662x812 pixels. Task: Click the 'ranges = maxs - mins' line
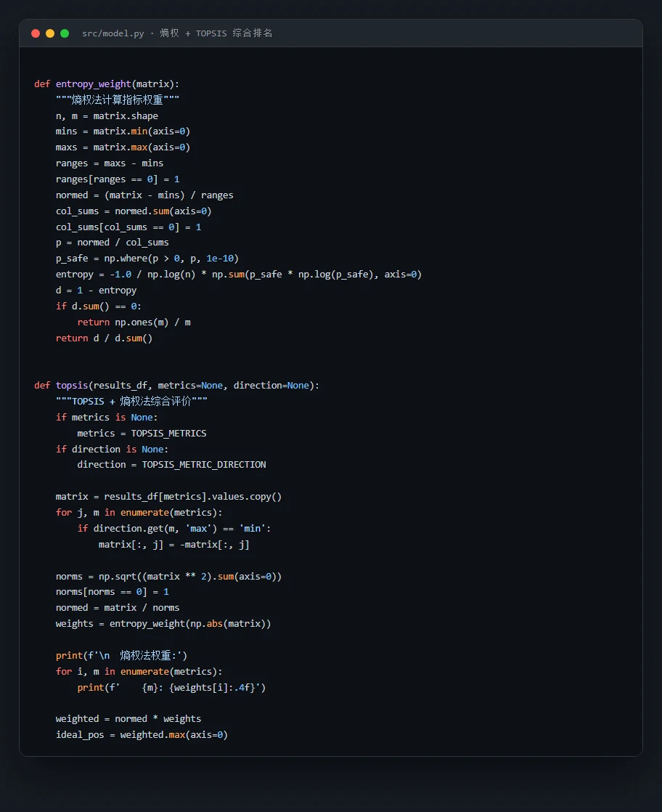(109, 163)
